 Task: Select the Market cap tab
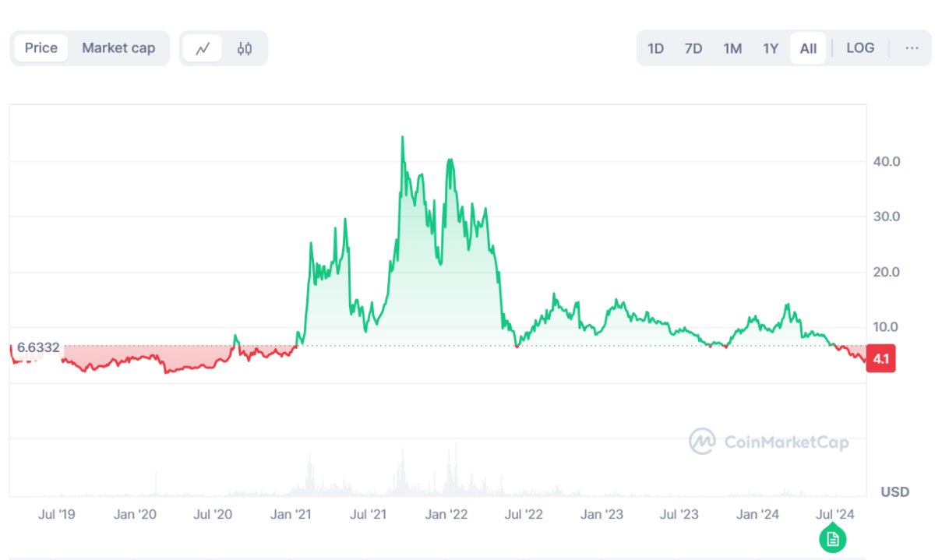point(118,48)
